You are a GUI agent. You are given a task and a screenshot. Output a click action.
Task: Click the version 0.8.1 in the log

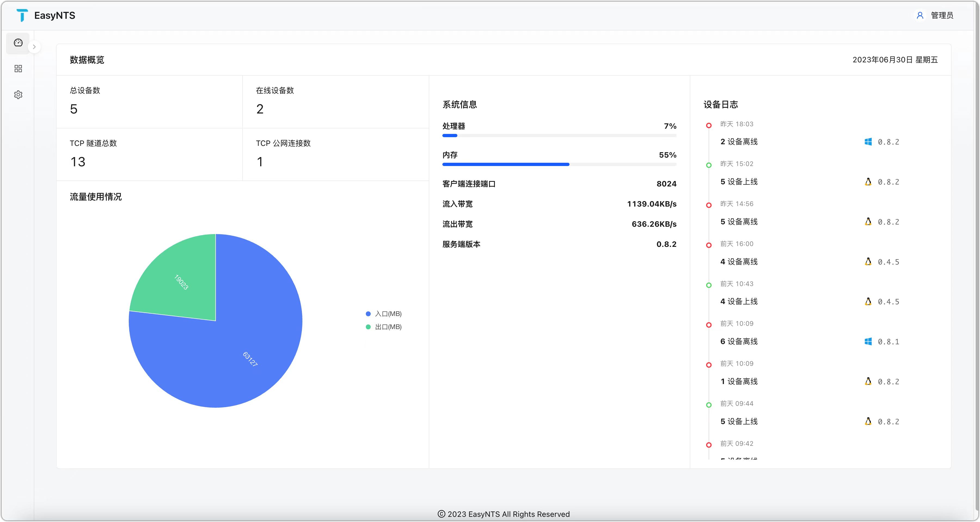(x=888, y=342)
